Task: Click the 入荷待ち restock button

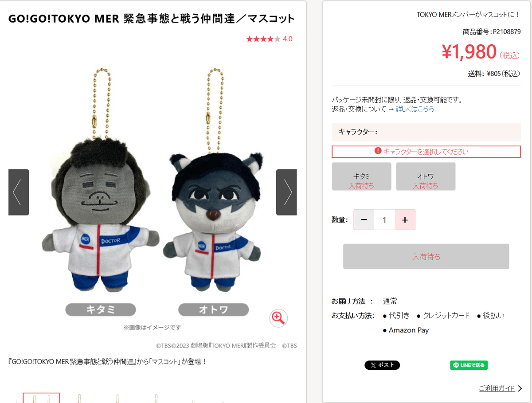Action: click(x=426, y=256)
